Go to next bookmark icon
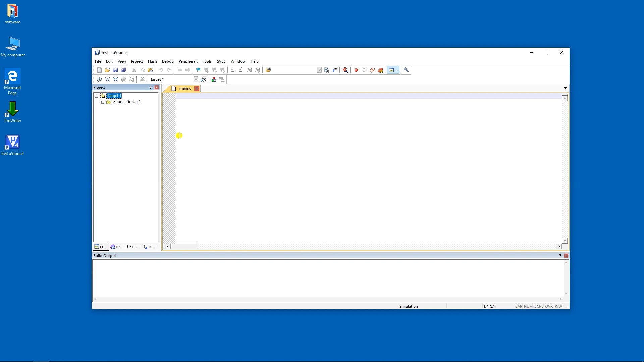Image resolution: width=644 pixels, height=362 pixels. pyautogui.click(x=215, y=70)
